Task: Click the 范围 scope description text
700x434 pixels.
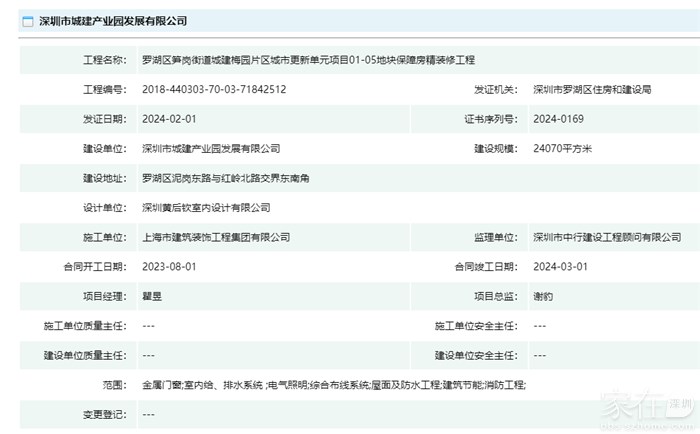Action: point(334,385)
